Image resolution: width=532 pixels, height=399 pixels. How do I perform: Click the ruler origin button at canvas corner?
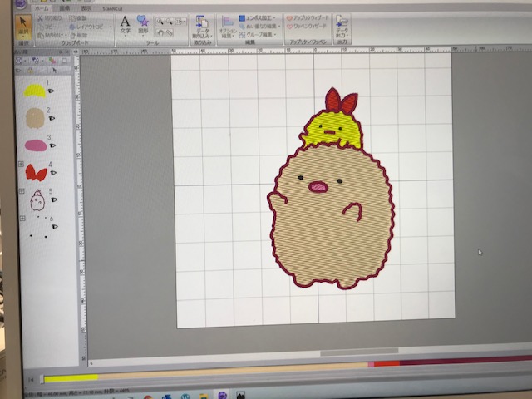76,52
